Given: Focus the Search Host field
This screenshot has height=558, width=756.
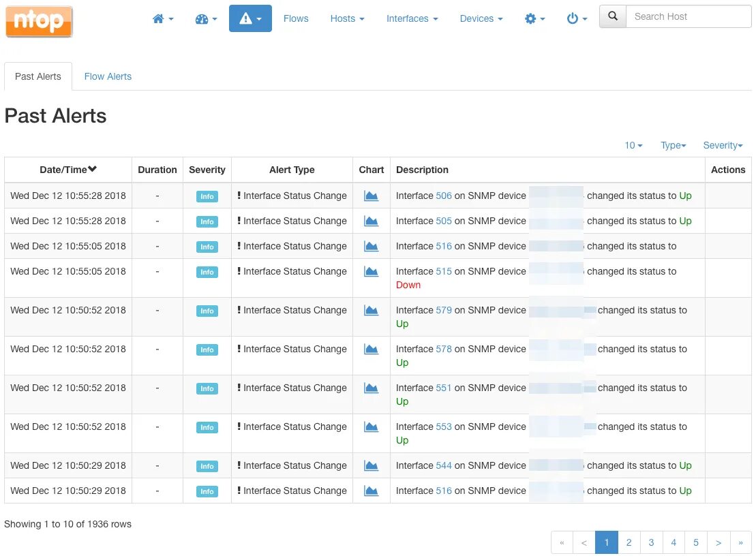Looking at the screenshot, I should pyautogui.click(x=689, y=16).
